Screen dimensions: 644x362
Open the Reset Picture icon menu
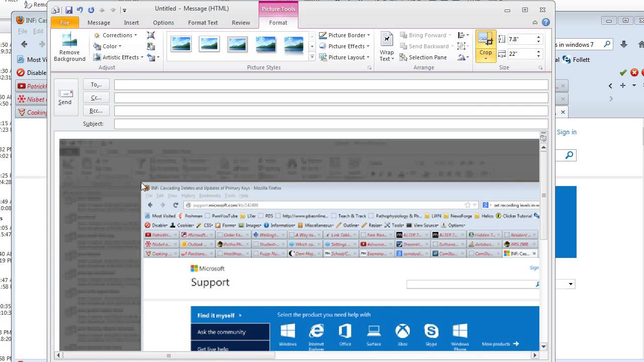click(153, 57)
